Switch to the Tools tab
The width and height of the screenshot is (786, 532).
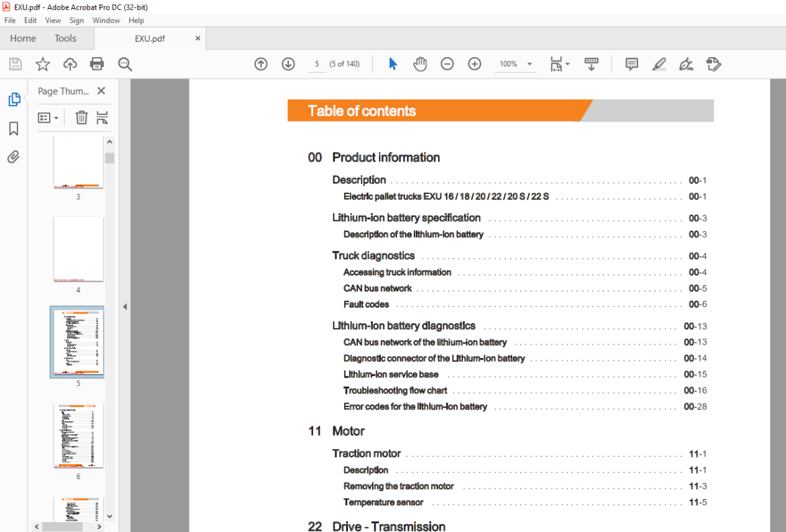[x=65, y=38]
